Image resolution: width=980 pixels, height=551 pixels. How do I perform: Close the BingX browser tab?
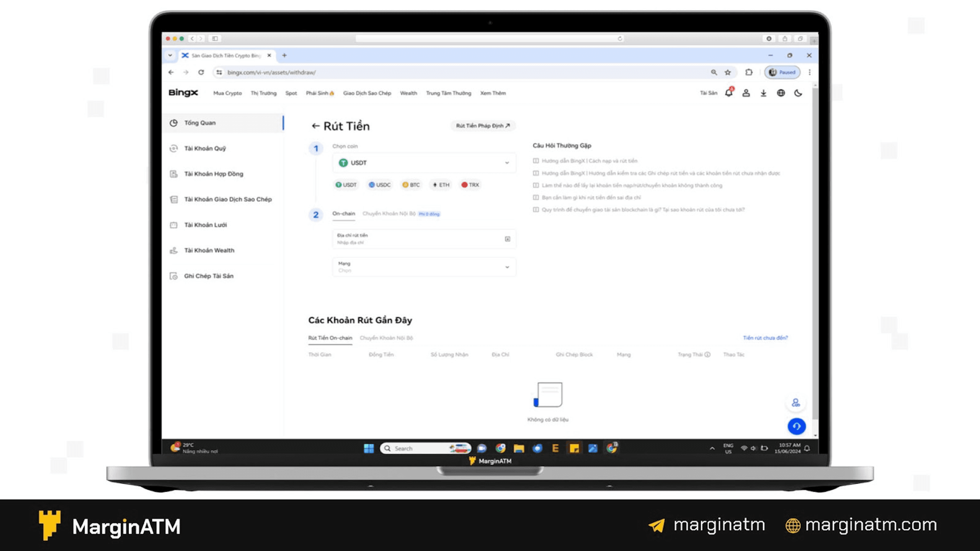pos(269,55)
